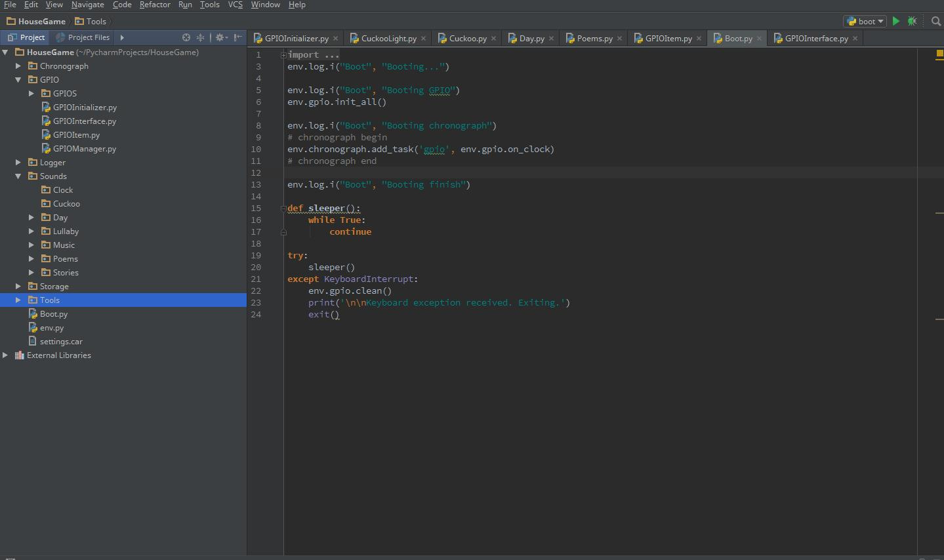944x560 pixels.
Task: Open Search Everywhere via magnifier icon
Action: (935, 21)
